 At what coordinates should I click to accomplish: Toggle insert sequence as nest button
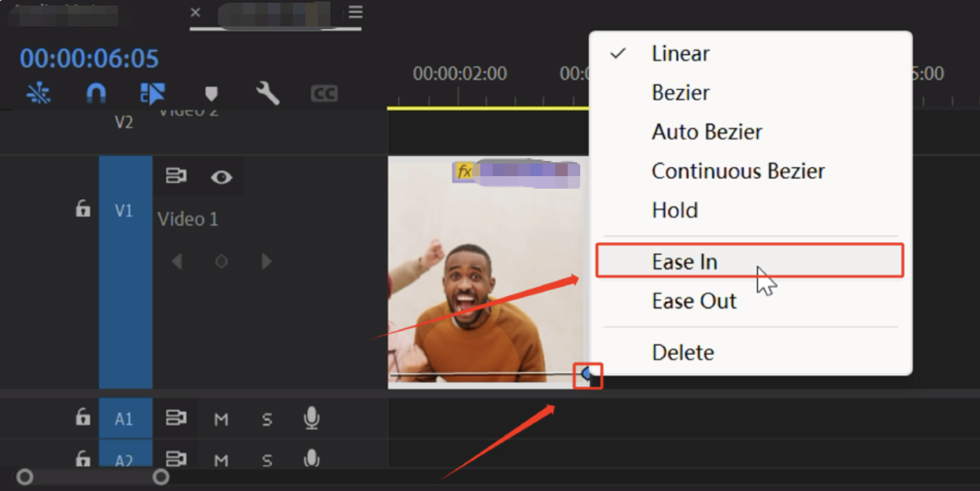[38, 94]
